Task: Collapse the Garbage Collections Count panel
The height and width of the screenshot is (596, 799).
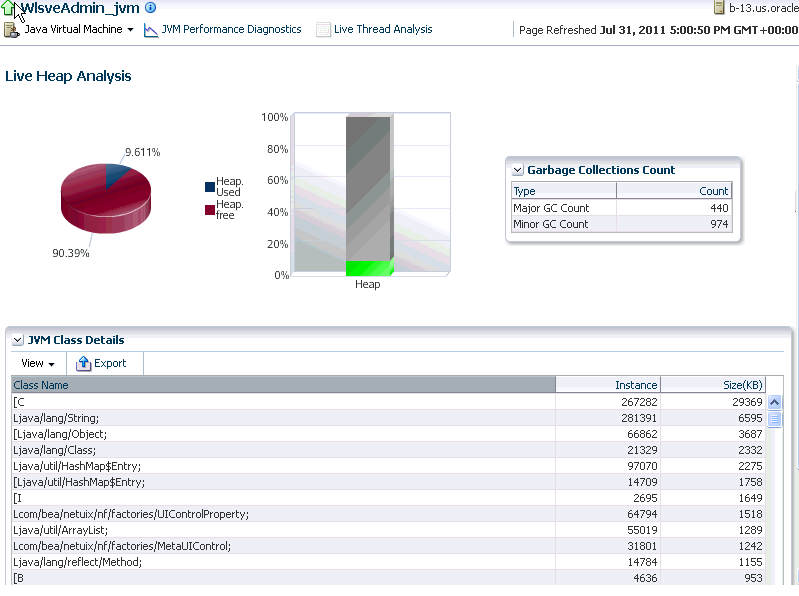Action: coord(518,170)
